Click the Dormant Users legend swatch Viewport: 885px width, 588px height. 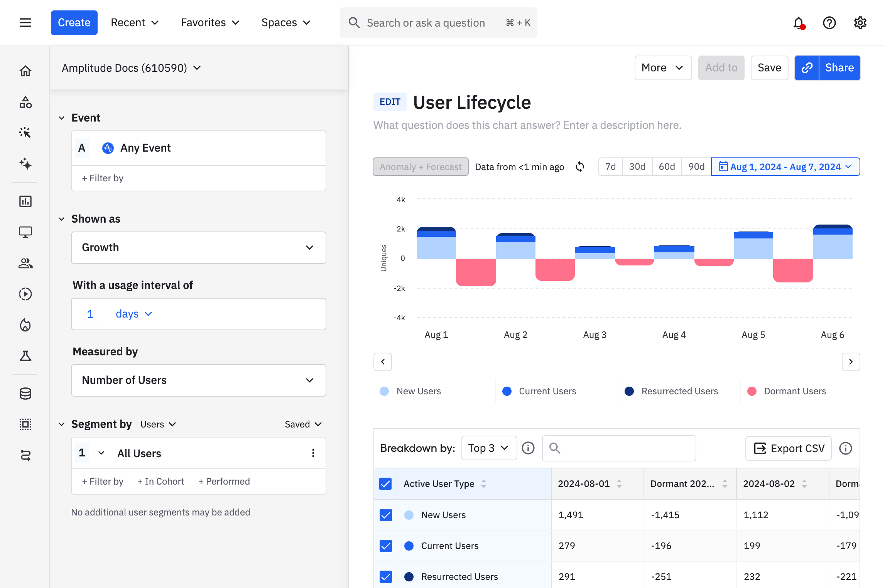tap(752, 391)
